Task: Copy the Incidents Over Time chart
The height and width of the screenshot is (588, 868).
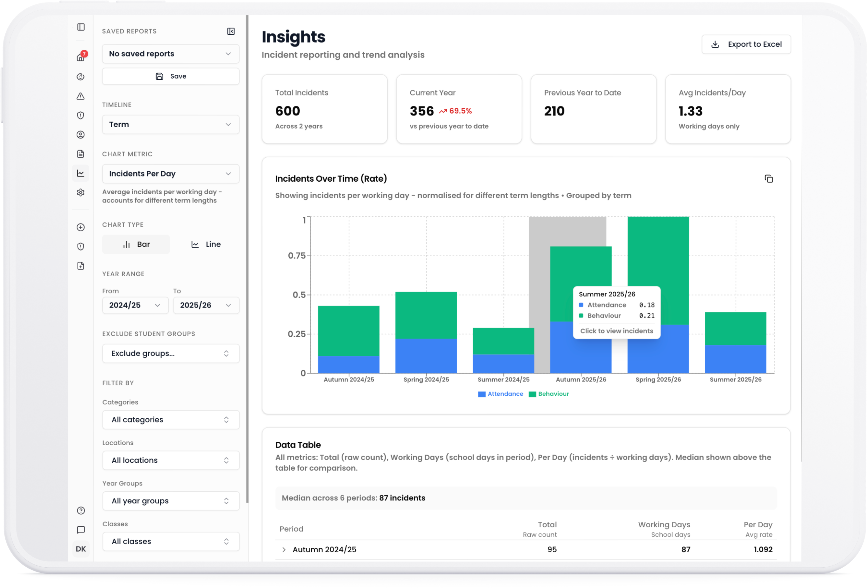Action: (x=769, y=179)
